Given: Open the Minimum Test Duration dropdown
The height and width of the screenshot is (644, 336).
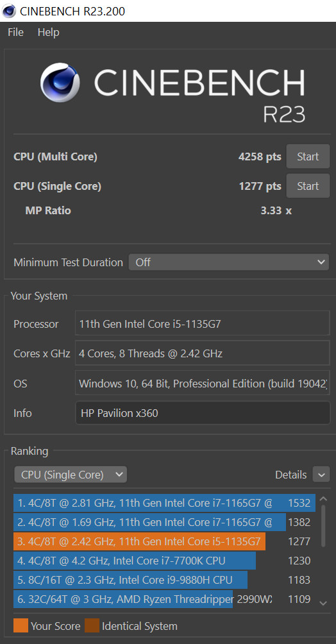Looking at the screenshot, I should 229,262.
